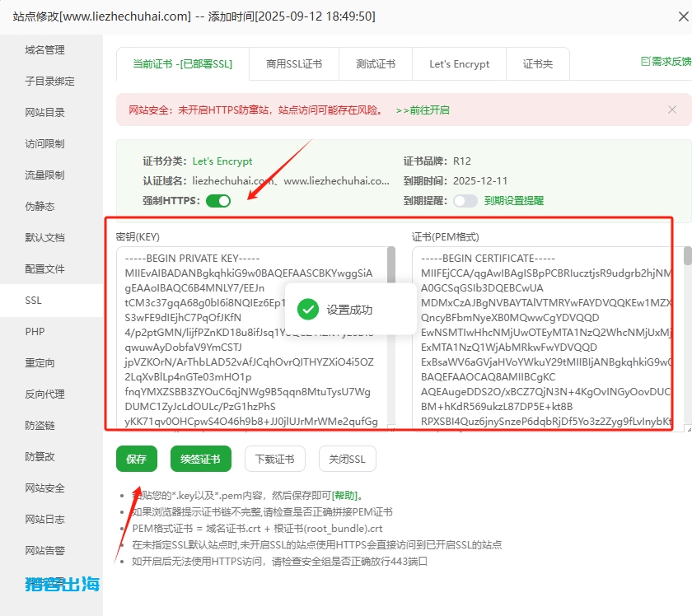Open the 测试证书 tab

pyautogui.click(x=376, y=64)
